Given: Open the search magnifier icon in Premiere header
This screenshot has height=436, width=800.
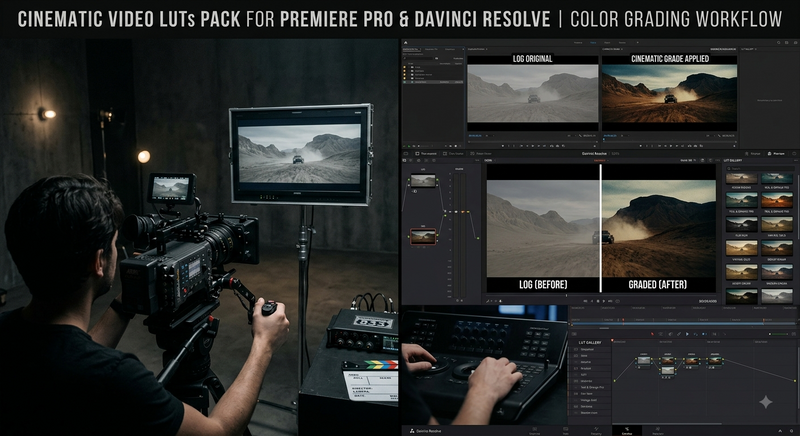Looking at the screenshot, I should (779, 42).
